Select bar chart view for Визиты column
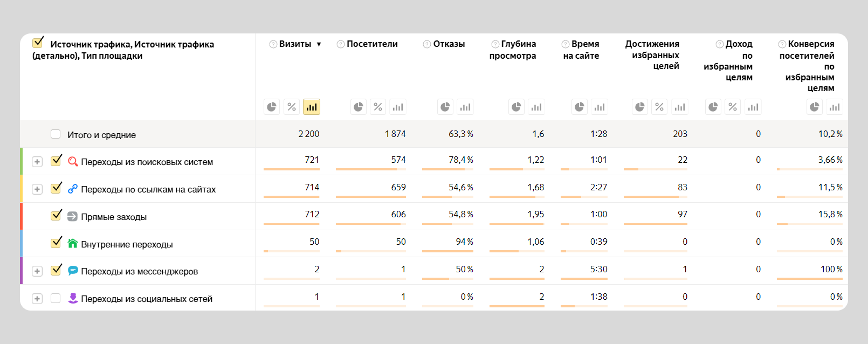The height and width of the screenshot is (344, 868). 312,107
